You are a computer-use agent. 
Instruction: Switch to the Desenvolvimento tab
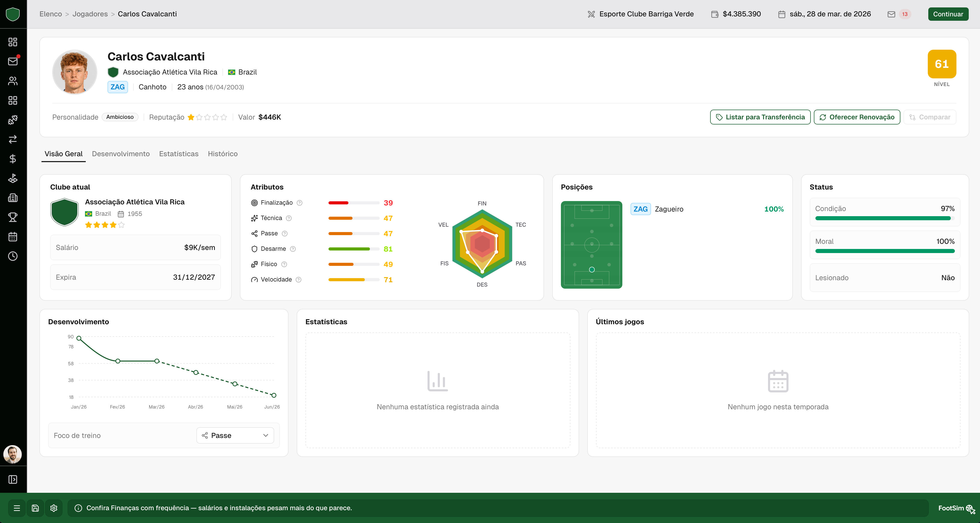tap(121, 154)
